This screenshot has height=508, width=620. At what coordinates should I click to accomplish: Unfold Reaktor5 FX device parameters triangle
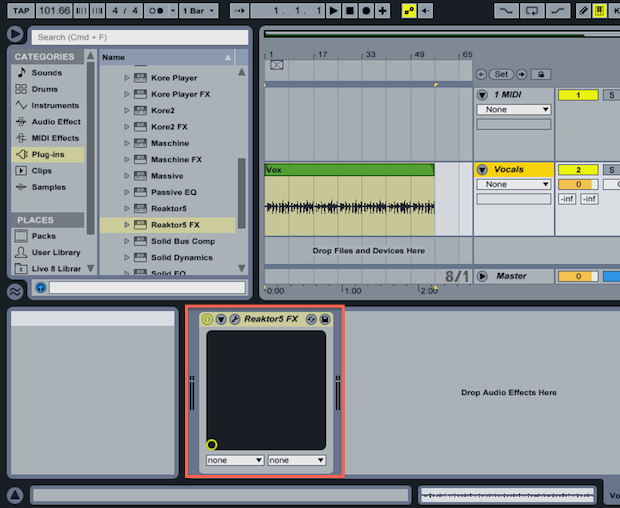221,319
